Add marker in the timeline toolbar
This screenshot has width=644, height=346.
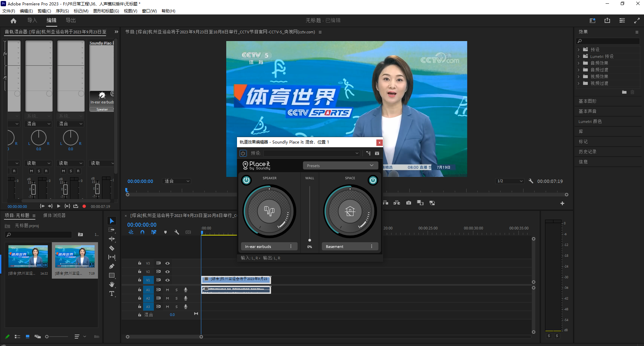pos(165,232)
